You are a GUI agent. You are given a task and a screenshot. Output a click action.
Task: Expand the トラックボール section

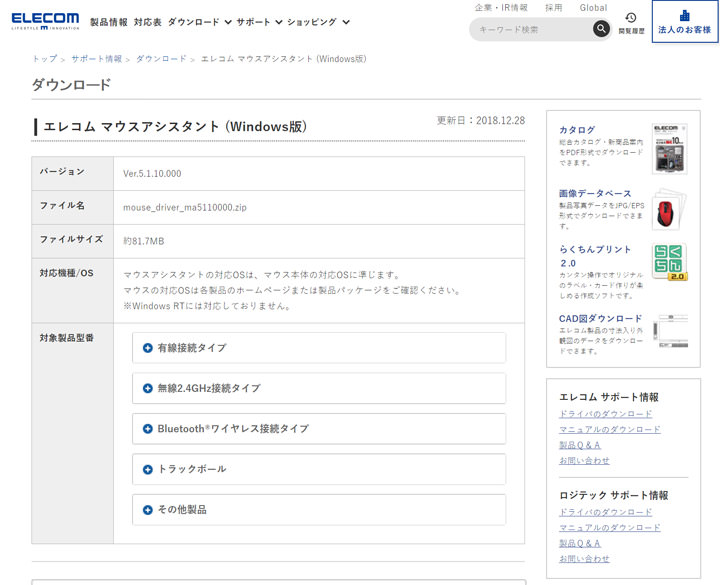point(319,469)
